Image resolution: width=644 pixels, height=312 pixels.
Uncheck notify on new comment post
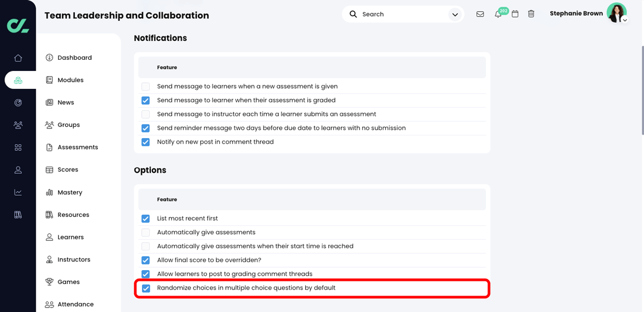[x=145, y=142]
